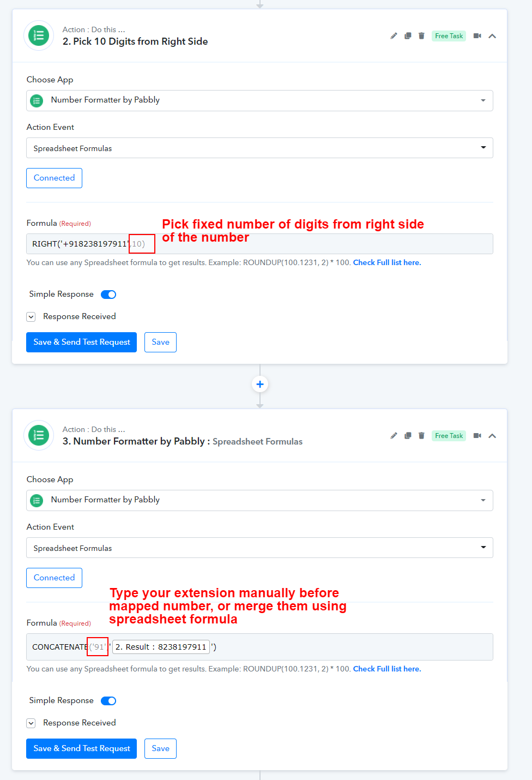This screenshot has width=532, height=780.
Task: Duplicate step 3 using the copy icon
Action: 408,436
